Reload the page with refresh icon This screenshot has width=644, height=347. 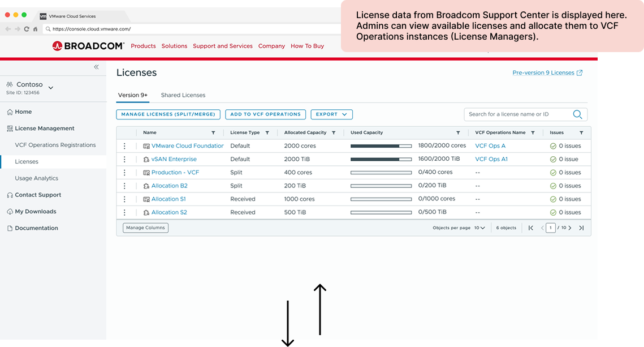tap(26, 29)
